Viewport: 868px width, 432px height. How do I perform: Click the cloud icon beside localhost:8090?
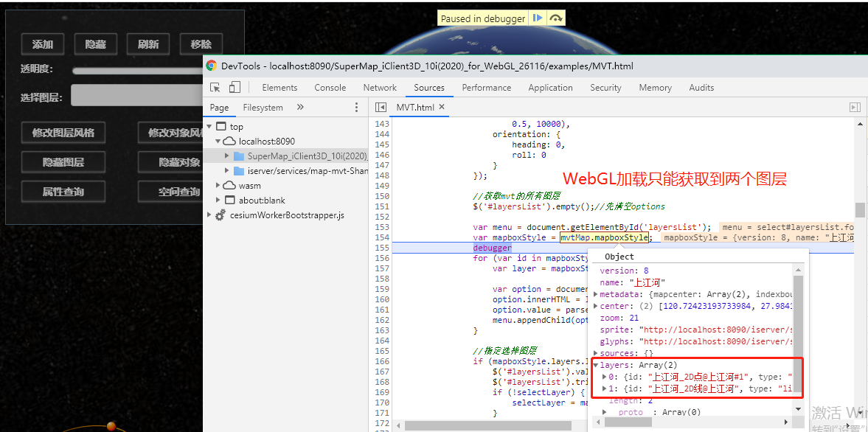pos(230,141)
